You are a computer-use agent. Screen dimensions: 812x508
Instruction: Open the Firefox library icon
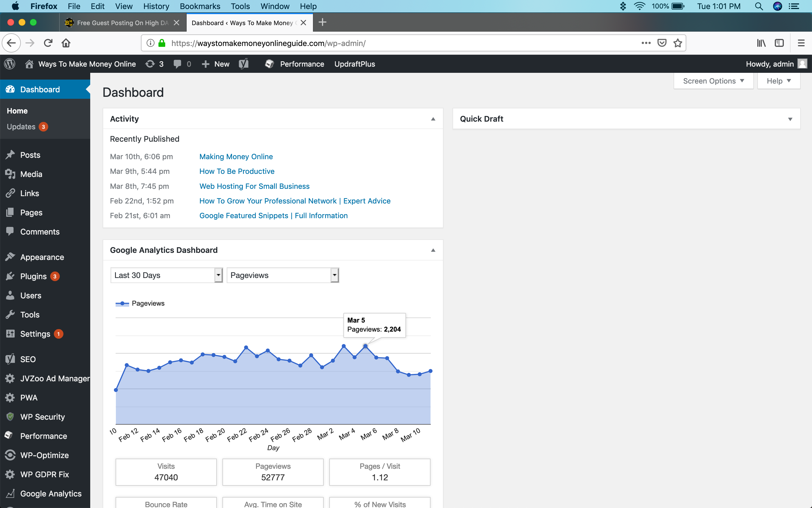(761, 43)
